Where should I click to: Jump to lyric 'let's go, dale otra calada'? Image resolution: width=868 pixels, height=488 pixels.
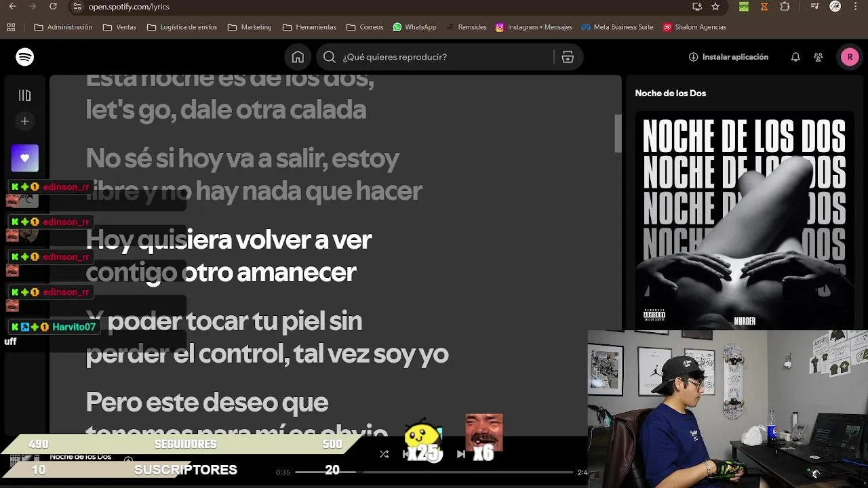click(226, 110)
